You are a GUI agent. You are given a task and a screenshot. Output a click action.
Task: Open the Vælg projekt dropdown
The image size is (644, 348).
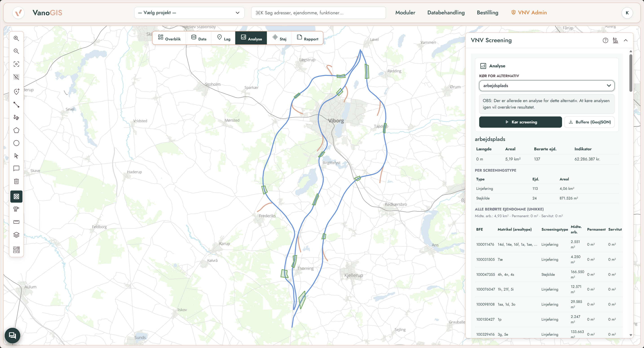[x=189, y=13]
